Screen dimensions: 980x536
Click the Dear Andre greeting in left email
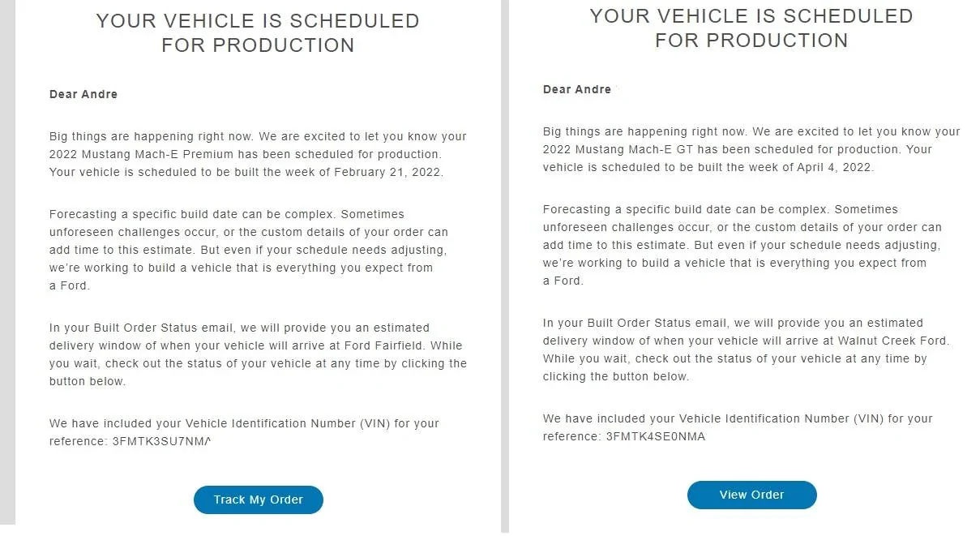(83, 94)
